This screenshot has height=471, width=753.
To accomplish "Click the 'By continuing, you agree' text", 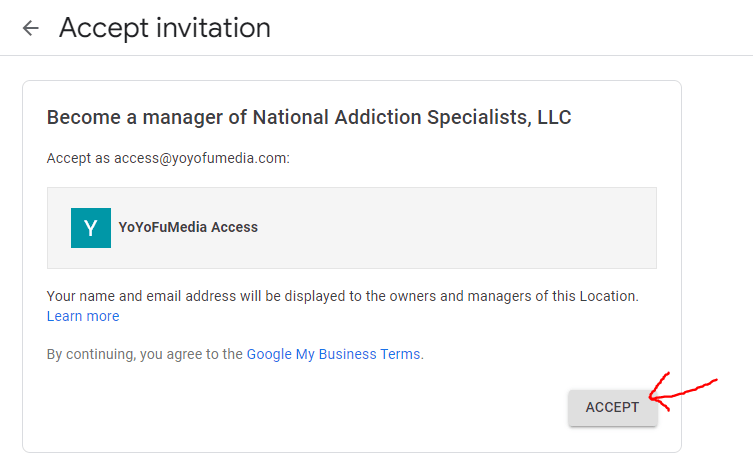I will point(145,354).
